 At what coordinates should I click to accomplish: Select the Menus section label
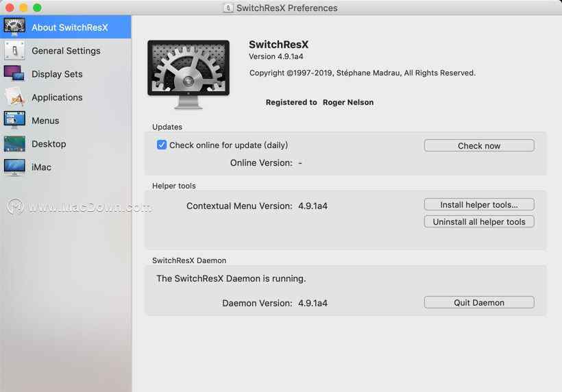pyautogui.click(x=45, y=121)
